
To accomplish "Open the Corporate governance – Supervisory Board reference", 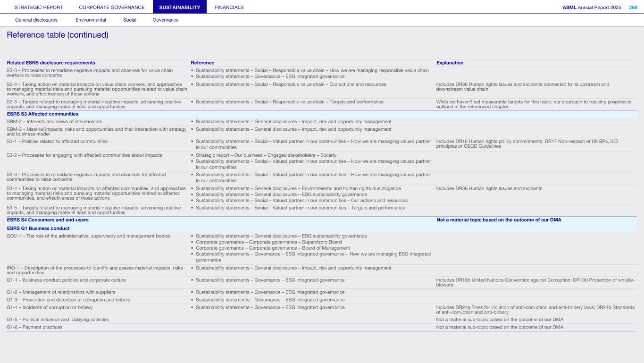I will click(x=268, y=242).
